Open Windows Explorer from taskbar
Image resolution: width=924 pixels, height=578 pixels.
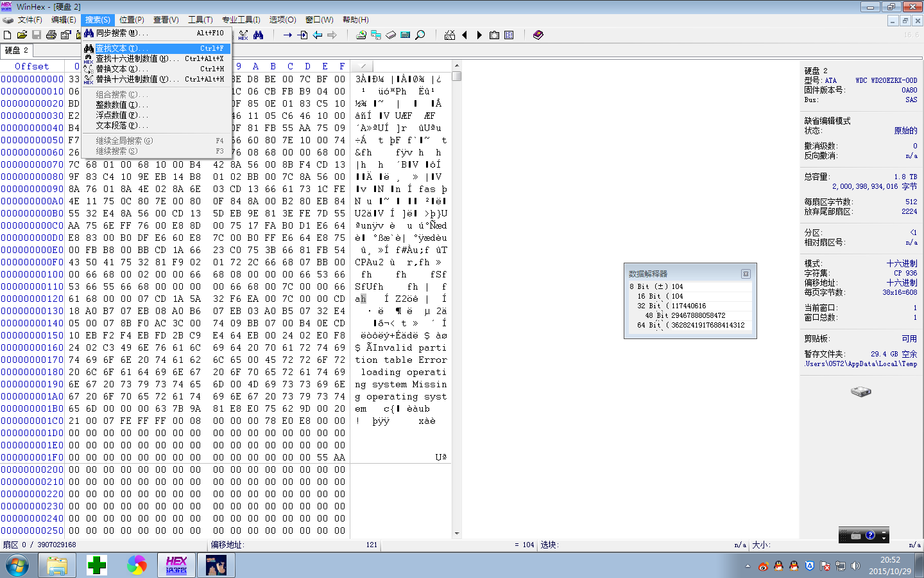[x=57, y=565]
